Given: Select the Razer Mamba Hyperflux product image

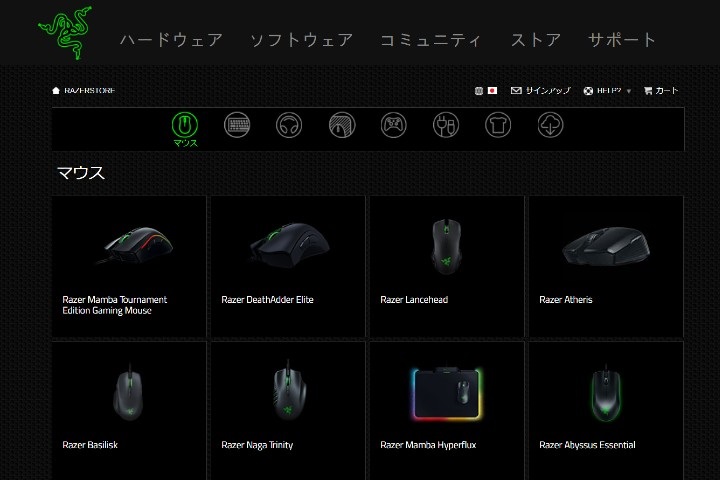Looking at the screenshot, I should [x=446, y=394].
